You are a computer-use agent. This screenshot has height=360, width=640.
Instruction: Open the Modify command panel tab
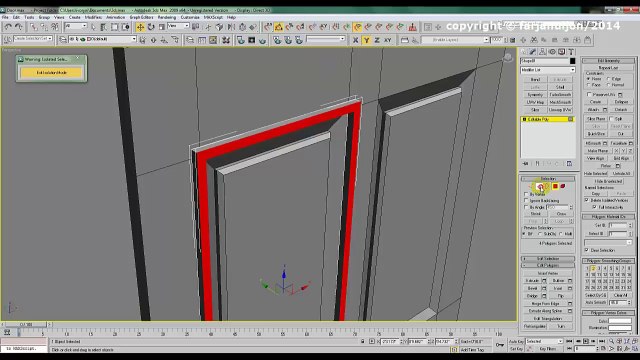[x=533, y=52]
